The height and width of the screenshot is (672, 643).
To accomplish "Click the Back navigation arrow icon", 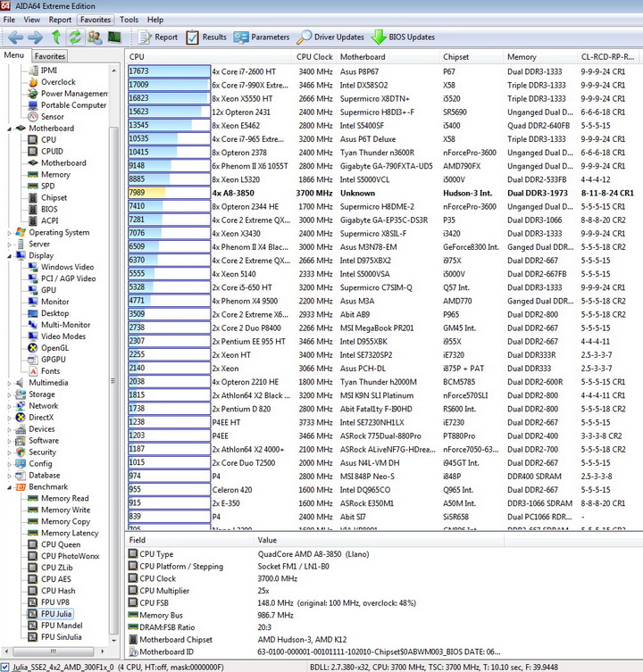I will (15, 37).
